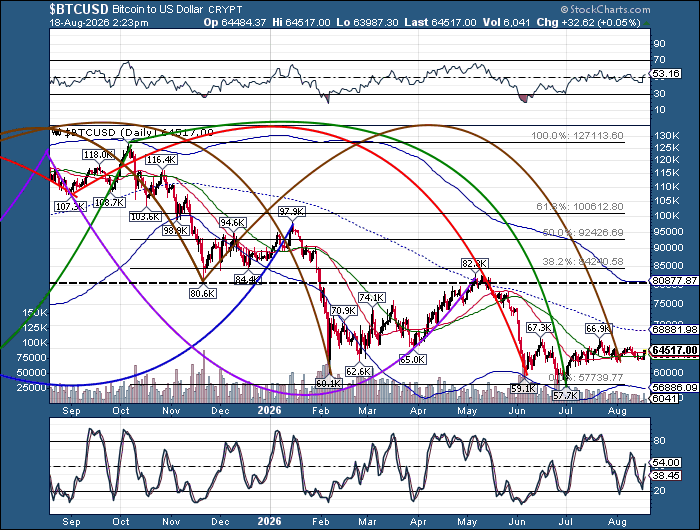The image size is (700, 530).
Task: Click the Vol 6,041 volume value
Action: click(x=506, y=22)
